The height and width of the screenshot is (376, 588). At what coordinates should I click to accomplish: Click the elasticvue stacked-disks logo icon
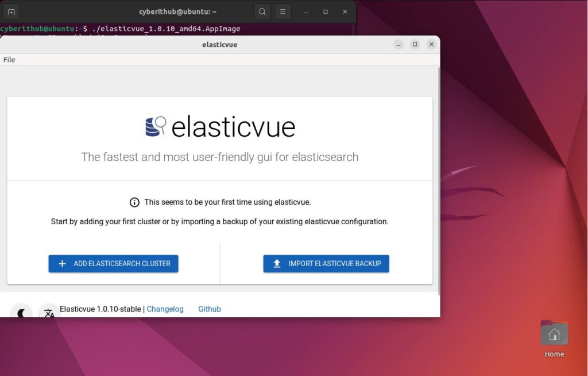coord(153,126)
